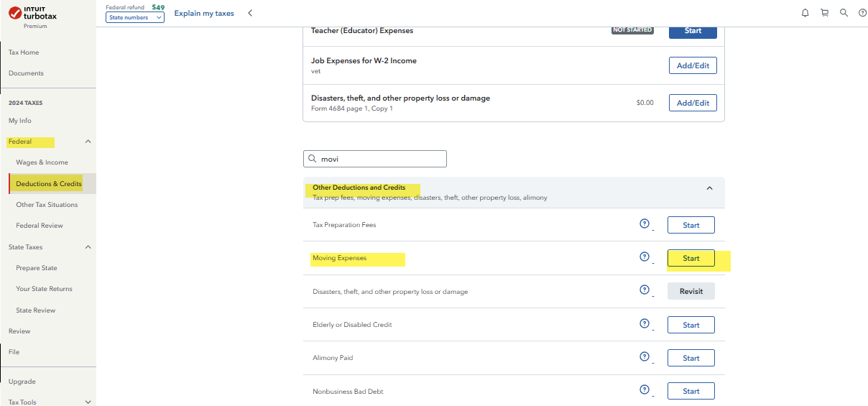This screenshot has width=868, height=406.
Task: Click help icon beside Alimony Paid
Action: point(645,357)
